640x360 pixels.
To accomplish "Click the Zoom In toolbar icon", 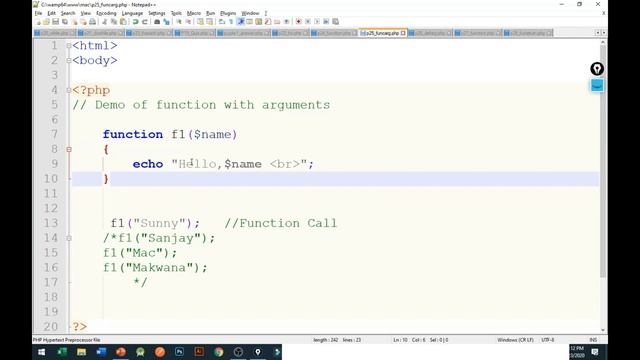I will (178, 22).
